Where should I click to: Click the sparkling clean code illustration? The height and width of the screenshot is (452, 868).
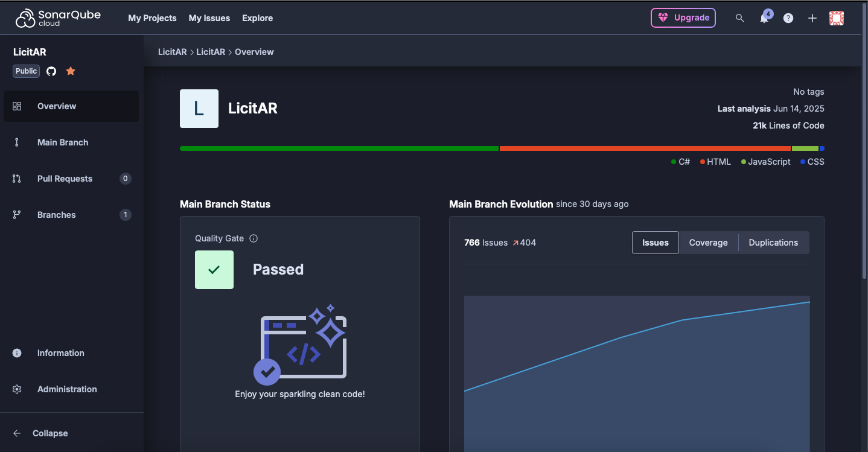tap(300, 345)
